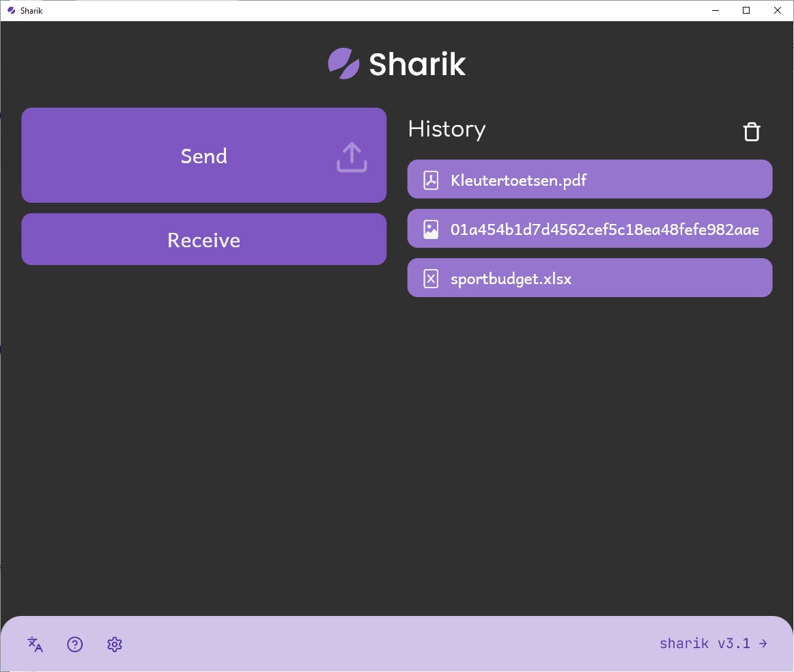Open settings via the gear icon

115,644
